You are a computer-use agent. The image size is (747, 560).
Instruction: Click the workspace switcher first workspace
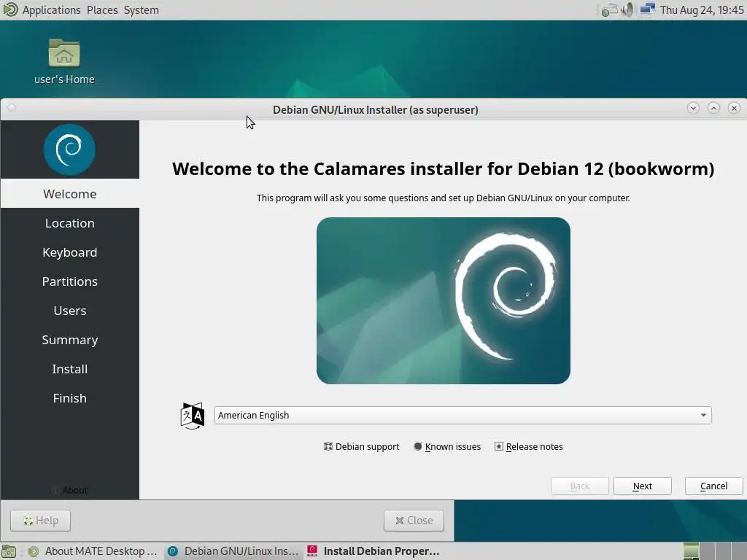pos(692,551)
